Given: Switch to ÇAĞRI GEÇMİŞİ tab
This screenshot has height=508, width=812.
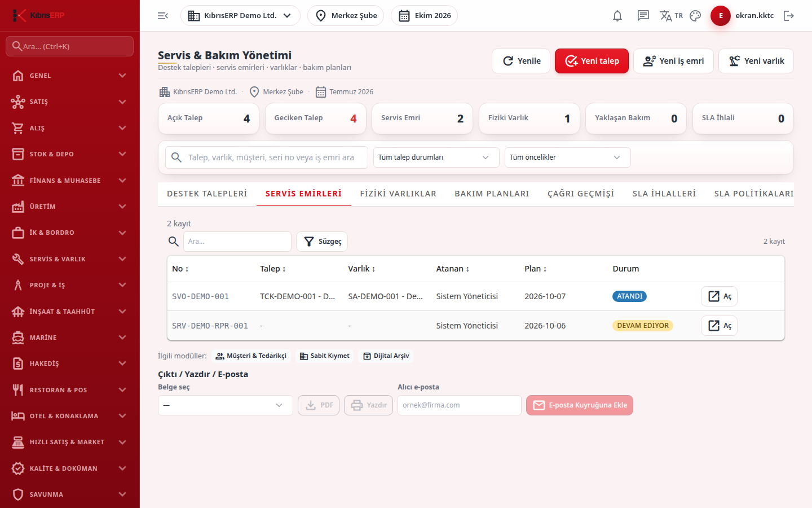Looking at the screenshot, I should [x=581, y=194].
